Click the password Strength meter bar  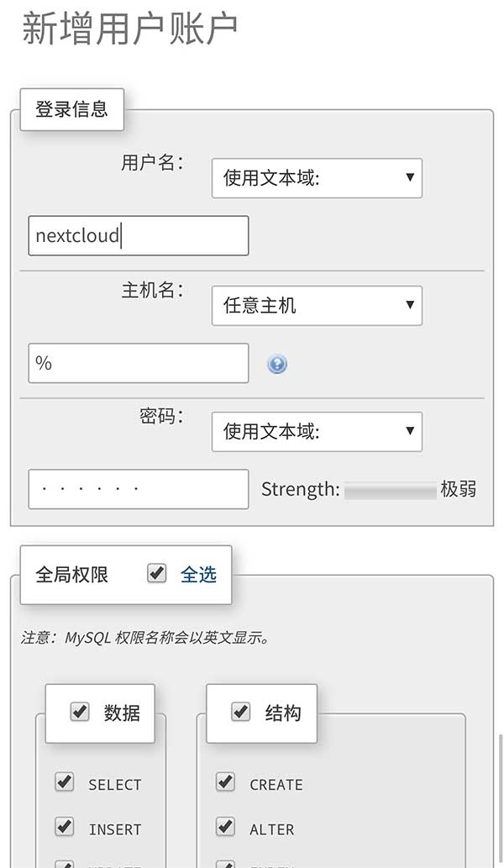pos(391,489)
